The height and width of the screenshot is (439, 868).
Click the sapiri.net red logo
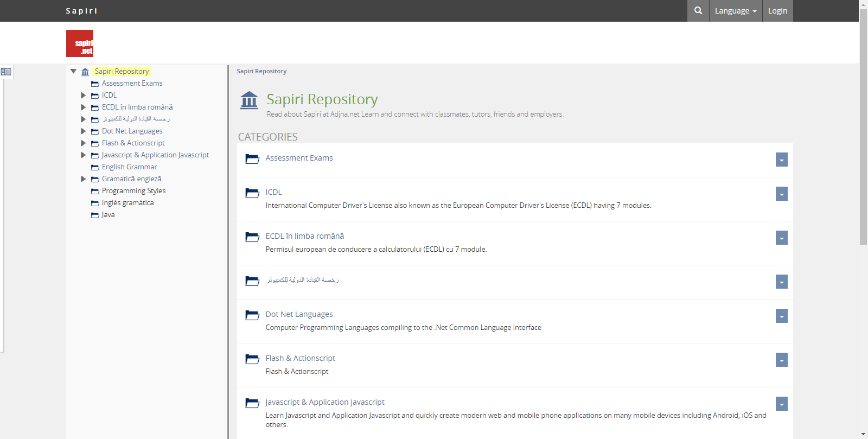tap(80, 43)
